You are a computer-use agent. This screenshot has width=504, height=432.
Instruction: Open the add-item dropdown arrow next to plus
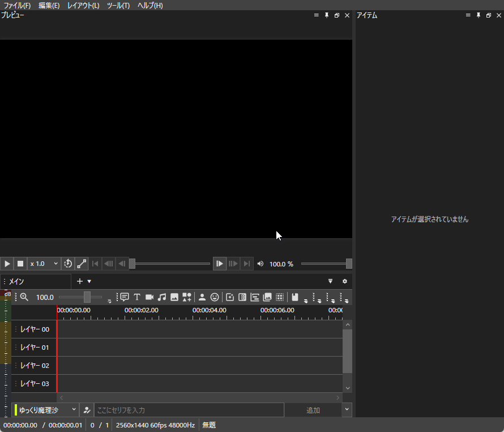[88, 281]
